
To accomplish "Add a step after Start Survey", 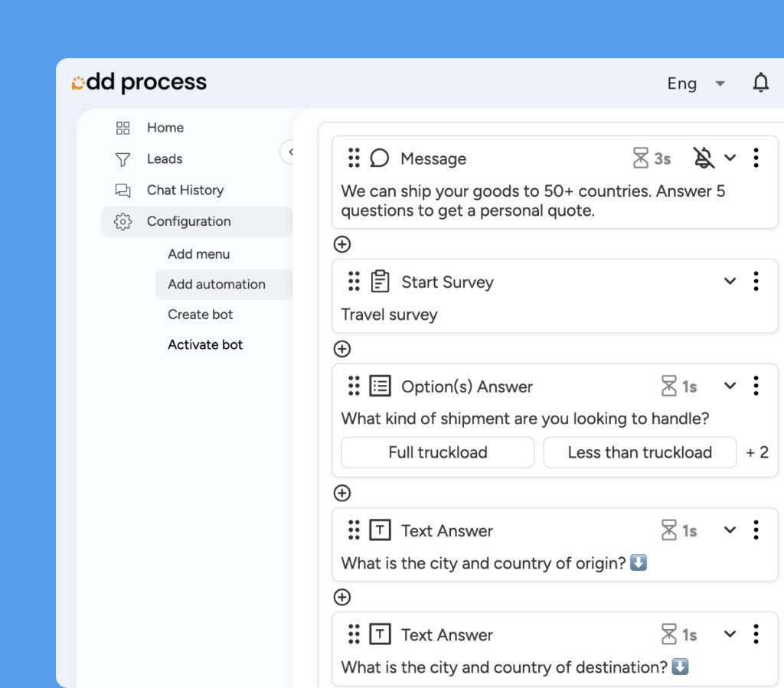I will (342, 349).
